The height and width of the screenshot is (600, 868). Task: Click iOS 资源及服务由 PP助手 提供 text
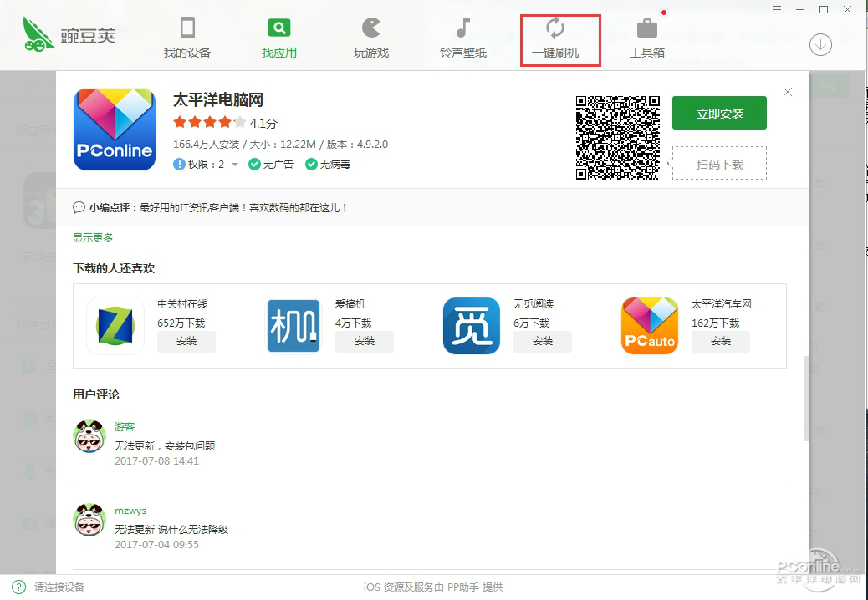pos(433,587)
